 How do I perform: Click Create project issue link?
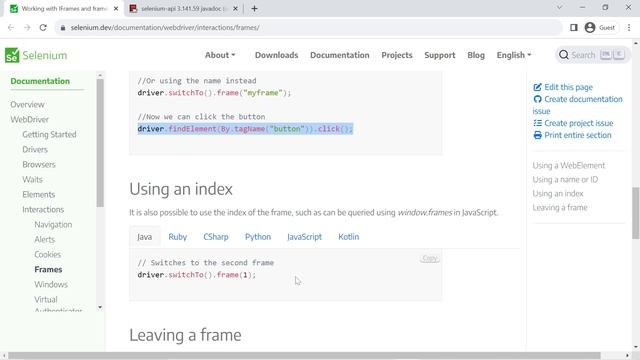coord(578,123)
